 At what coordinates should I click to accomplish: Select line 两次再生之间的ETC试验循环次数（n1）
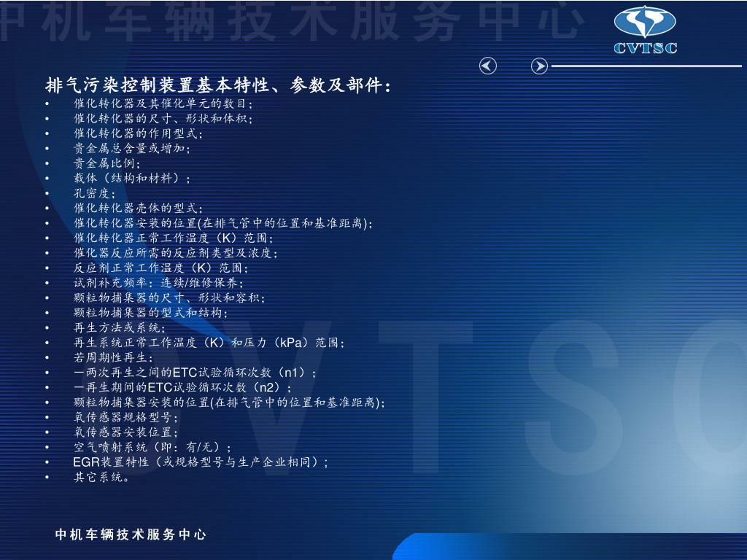point(195,373)
